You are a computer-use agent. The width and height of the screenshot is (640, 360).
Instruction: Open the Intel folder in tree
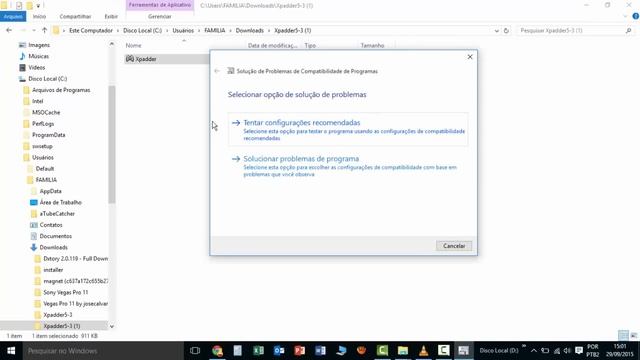pyautogui.click(x=38, y=101)
